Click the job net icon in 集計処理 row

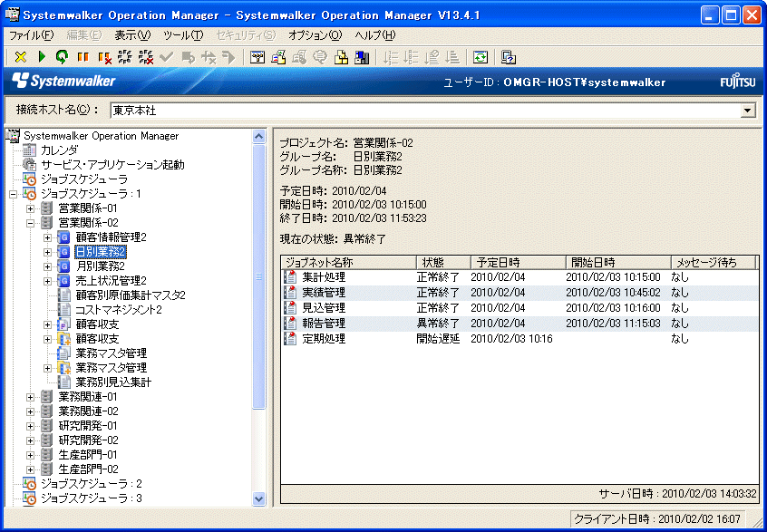(290, 277)
